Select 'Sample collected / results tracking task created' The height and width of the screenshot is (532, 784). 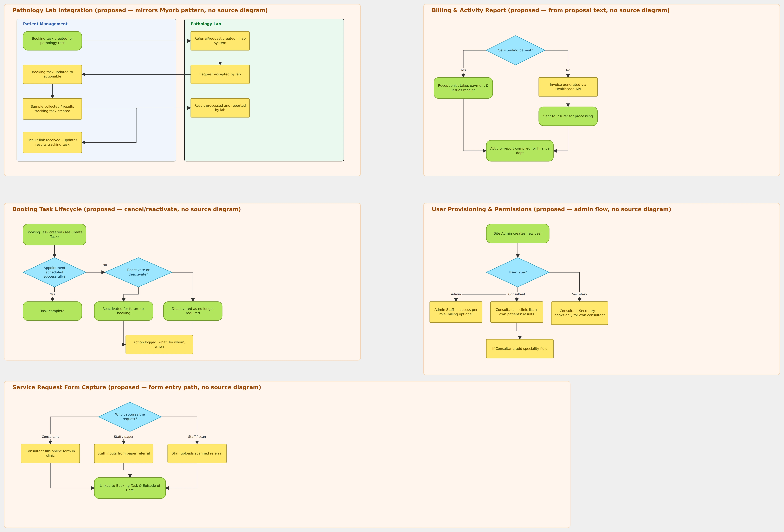click(52, 109)
